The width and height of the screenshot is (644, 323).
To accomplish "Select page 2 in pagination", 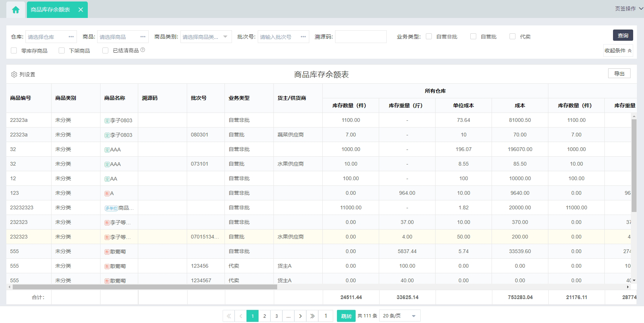I will 264,316.
